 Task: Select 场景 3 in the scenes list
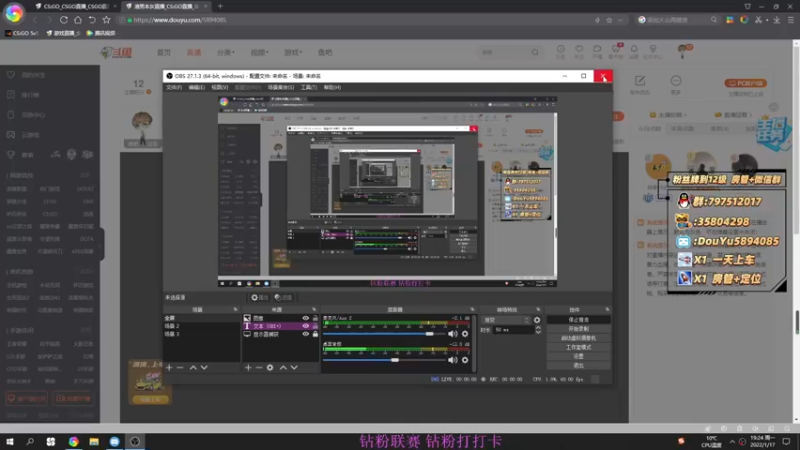[x=201, y=334]
